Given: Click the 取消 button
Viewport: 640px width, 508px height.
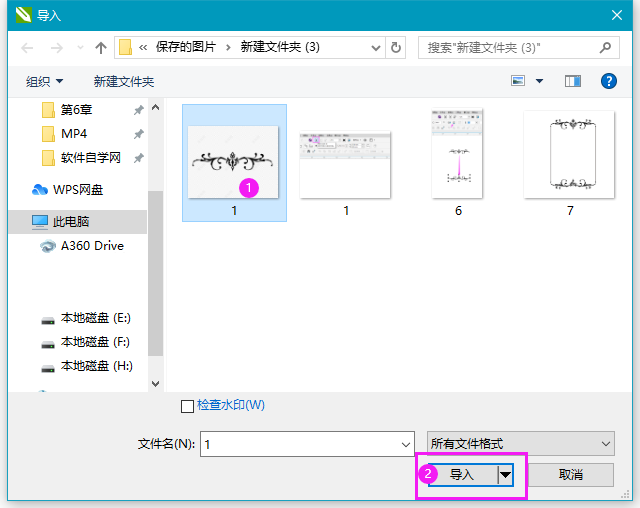Looking at the screenshot, I should tap(571, 474).
